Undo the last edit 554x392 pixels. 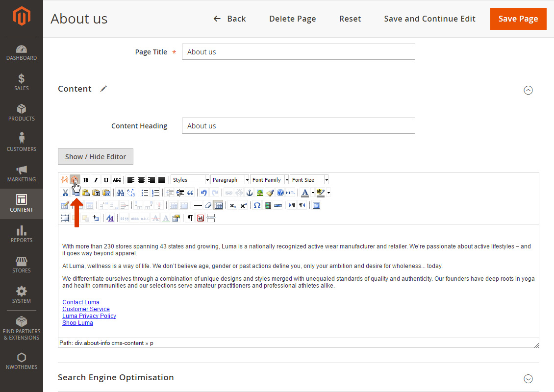pos(204,193)
